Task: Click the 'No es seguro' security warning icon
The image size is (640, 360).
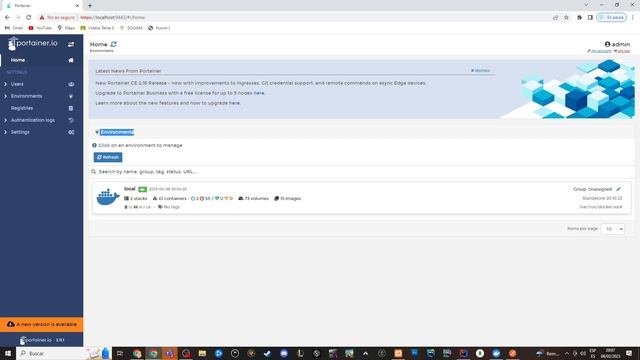Action: [42, 18]
